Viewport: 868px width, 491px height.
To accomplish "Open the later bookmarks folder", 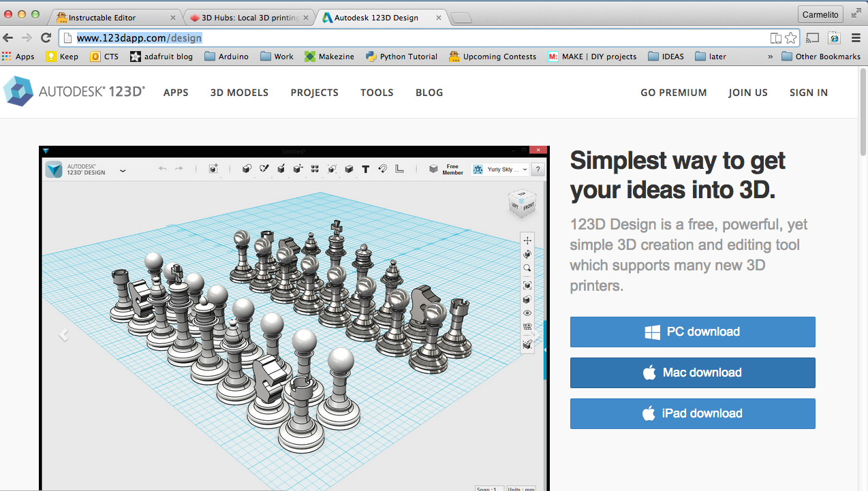I will point(711,57).
